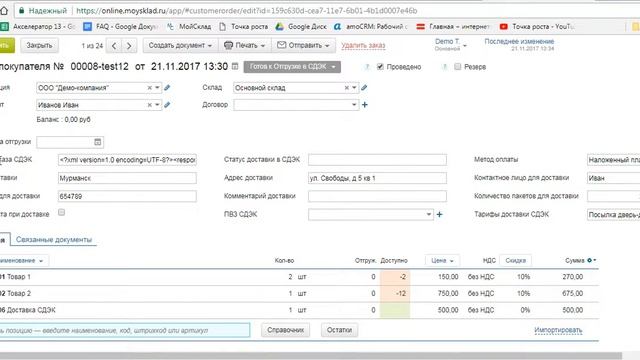Click sum 675,00 cell

pyautogui.click(x=572, y=293)
